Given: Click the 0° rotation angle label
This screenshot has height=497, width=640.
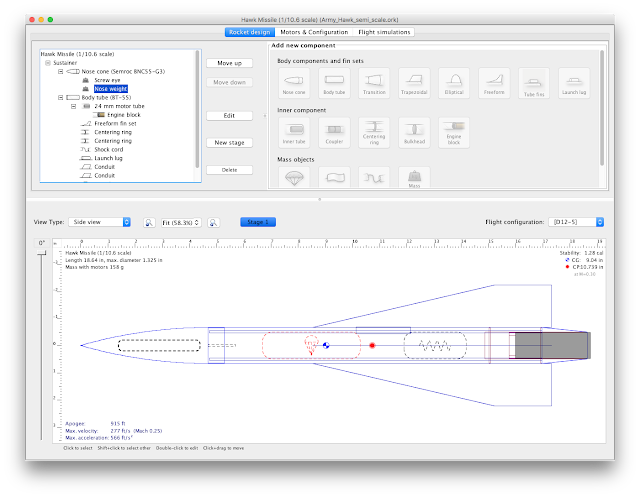Looking at the screenshot, I should (42, 243).
